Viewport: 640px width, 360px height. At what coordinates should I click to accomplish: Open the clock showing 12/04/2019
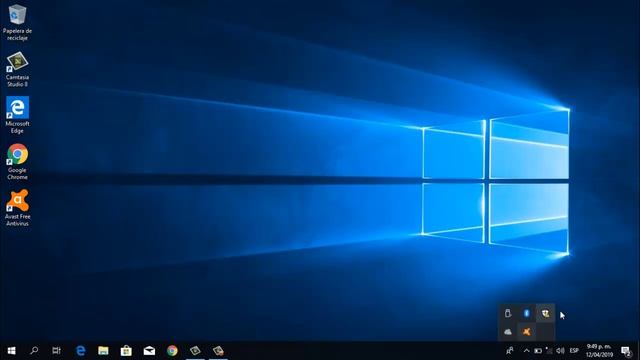click(x=599, y=351)
